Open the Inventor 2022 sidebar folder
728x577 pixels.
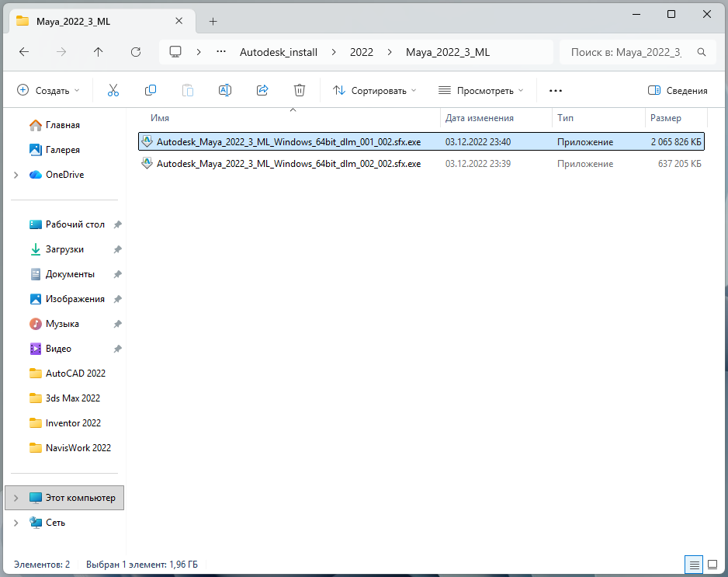[x=73, y=423]
